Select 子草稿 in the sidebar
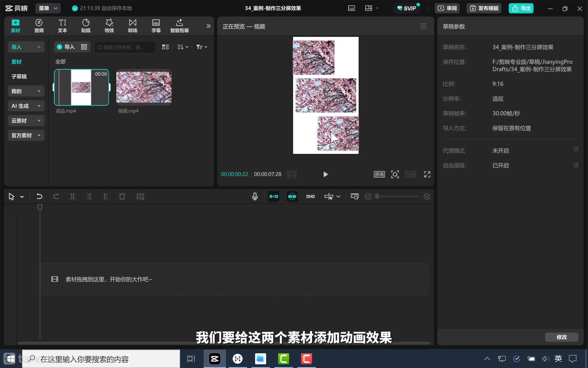This screenshot has width=588, height=368. (x=19, y=76)
